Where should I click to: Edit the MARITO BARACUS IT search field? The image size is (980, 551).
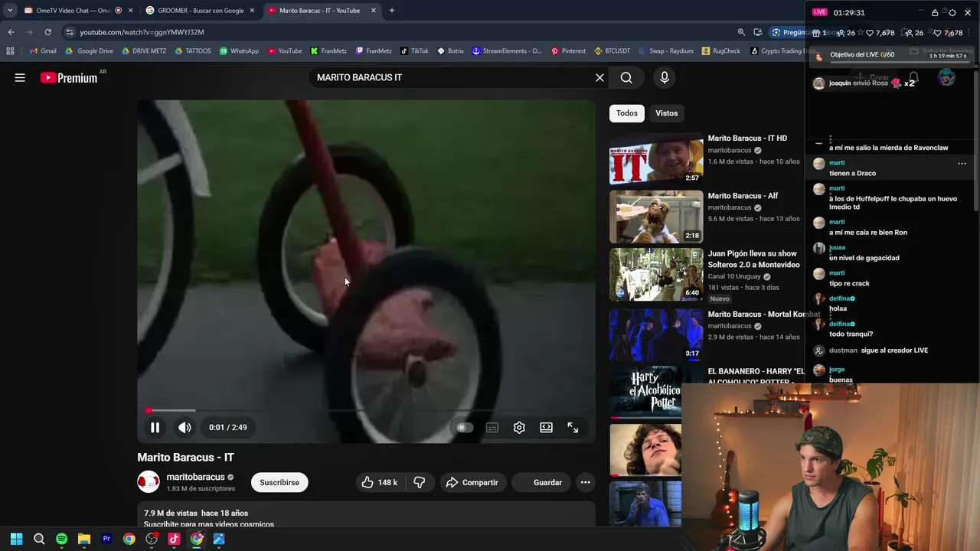point(452,77)
